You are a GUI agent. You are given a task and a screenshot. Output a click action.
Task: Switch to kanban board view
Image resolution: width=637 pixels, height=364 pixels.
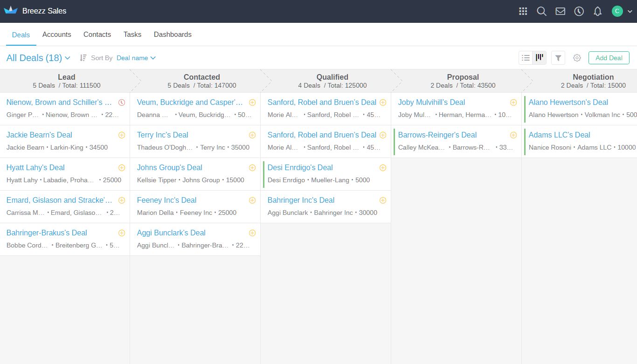coord(540,58)
